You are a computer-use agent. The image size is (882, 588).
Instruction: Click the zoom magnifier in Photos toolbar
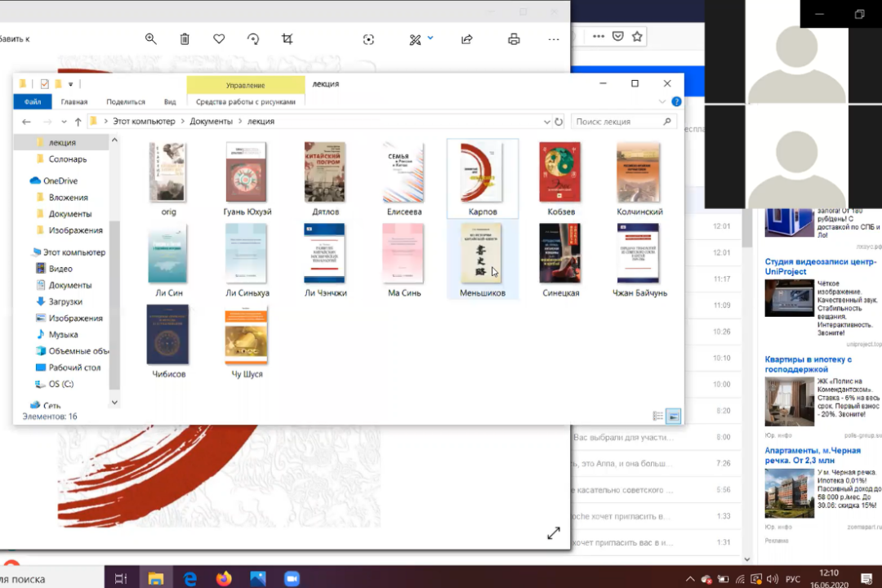click(x=151, y=39)
